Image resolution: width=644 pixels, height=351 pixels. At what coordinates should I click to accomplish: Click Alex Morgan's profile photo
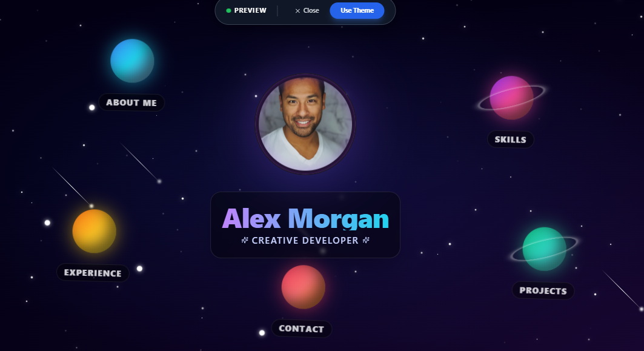(305, 124)
